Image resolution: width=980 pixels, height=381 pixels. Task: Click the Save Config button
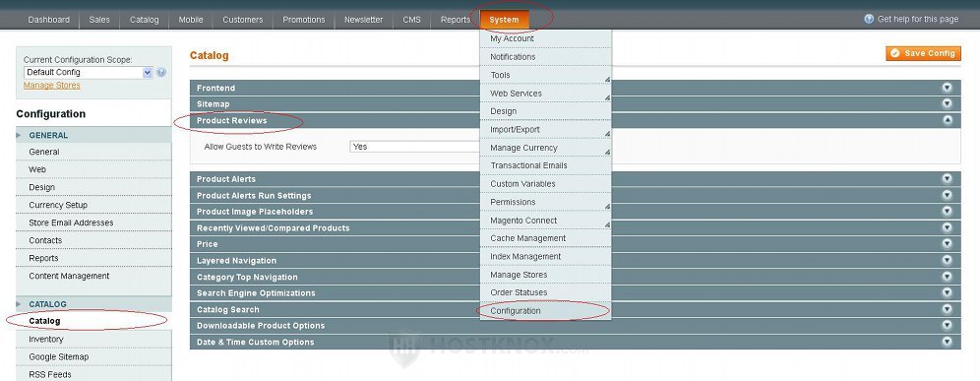(x=923, y=53)
